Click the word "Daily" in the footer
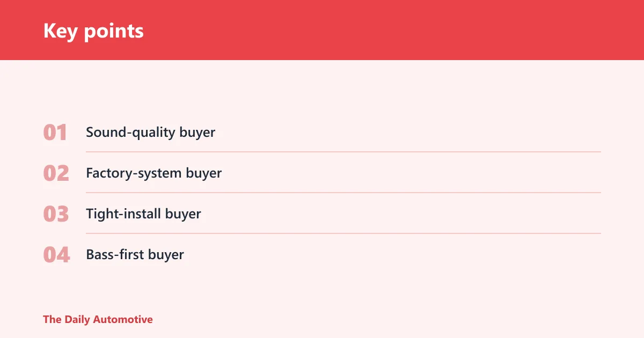 77,319
